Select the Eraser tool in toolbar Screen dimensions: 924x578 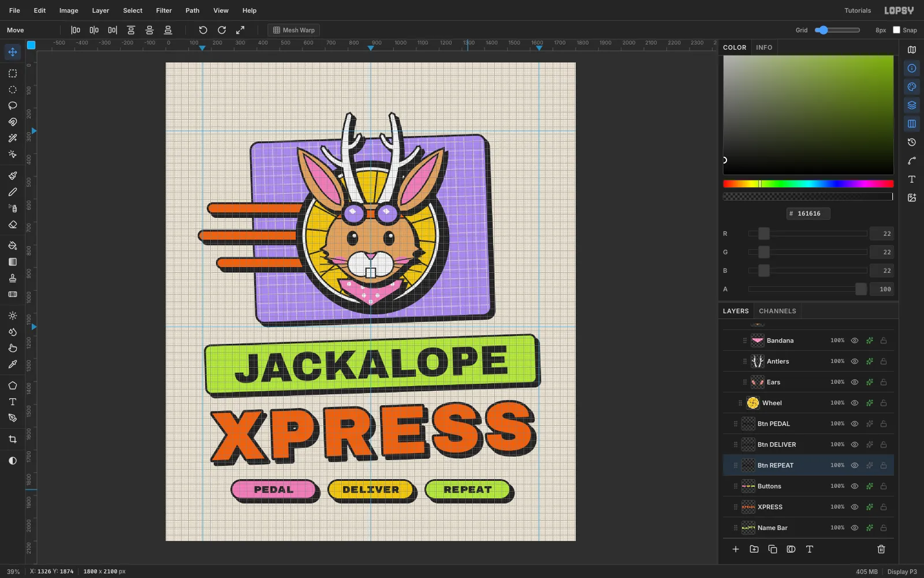[x=12, y=224]
